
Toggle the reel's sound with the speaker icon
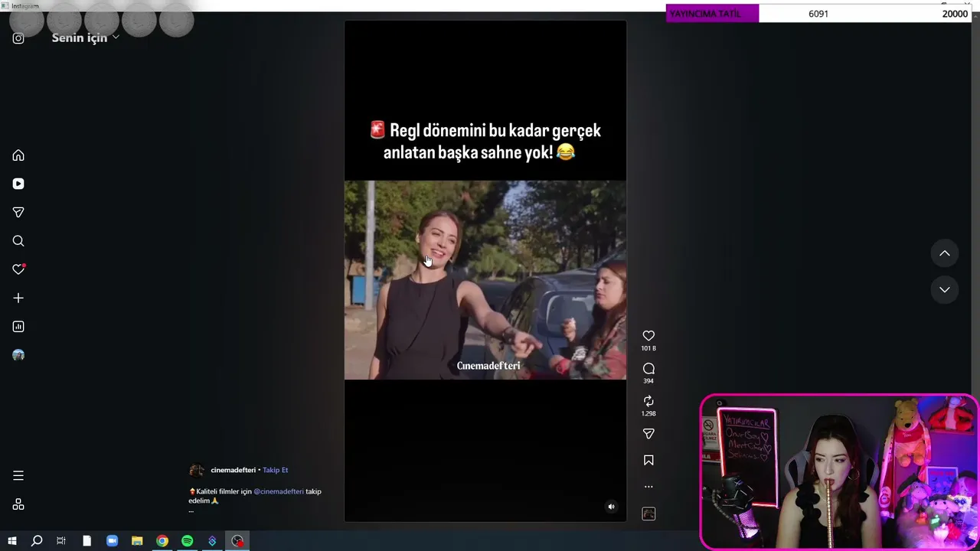click(x=611, y=507)
